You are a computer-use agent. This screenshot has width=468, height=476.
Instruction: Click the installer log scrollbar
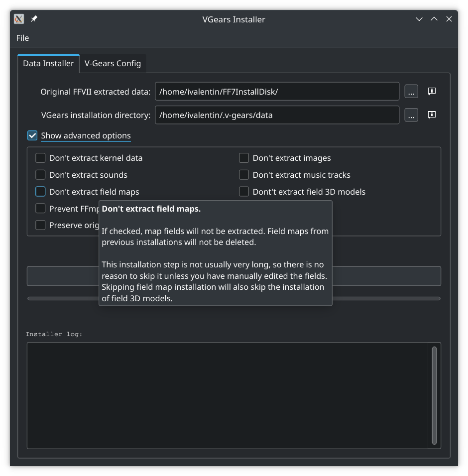(434, 395)
